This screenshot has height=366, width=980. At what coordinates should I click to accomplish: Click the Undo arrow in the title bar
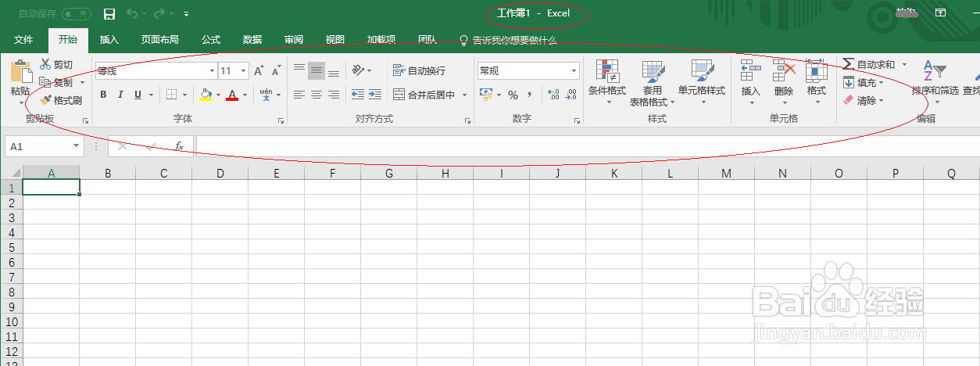(x=132, y=13)
